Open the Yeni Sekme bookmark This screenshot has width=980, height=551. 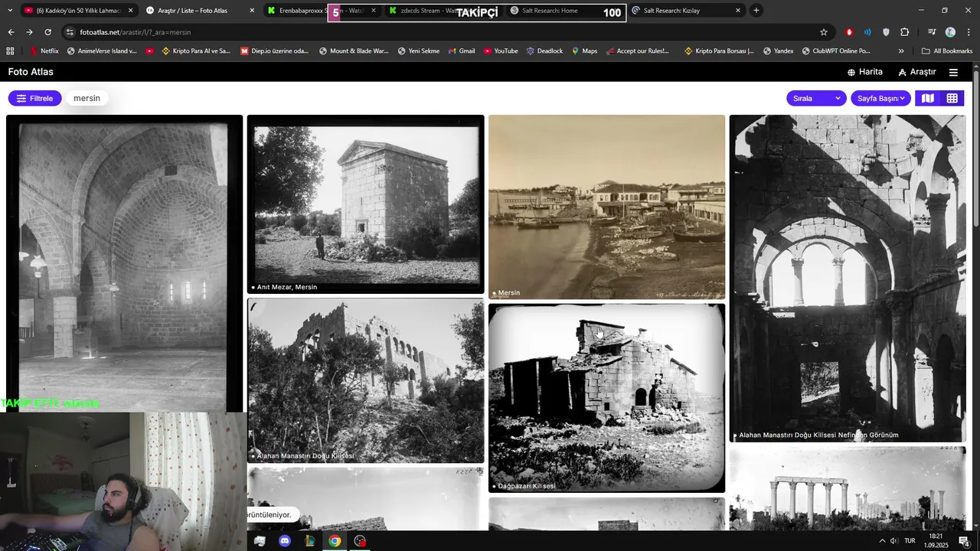tap(418, 51)
